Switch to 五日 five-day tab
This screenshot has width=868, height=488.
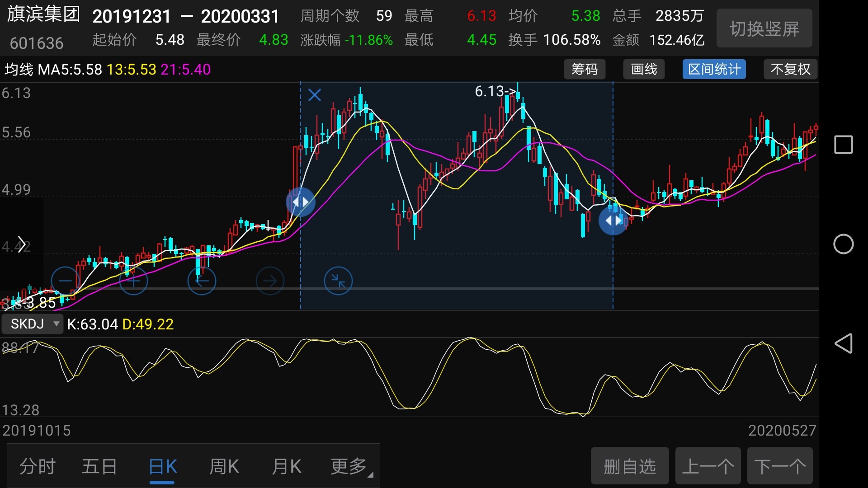pyautogui.click(x=99, y=466)
